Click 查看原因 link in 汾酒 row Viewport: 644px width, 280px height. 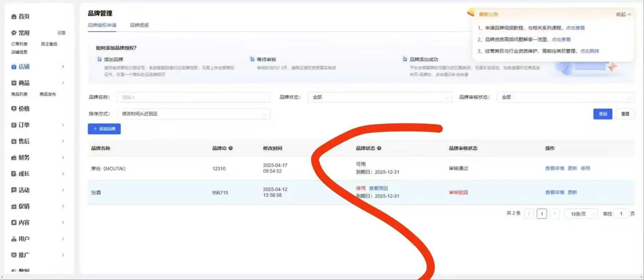(x=378, y=188)
